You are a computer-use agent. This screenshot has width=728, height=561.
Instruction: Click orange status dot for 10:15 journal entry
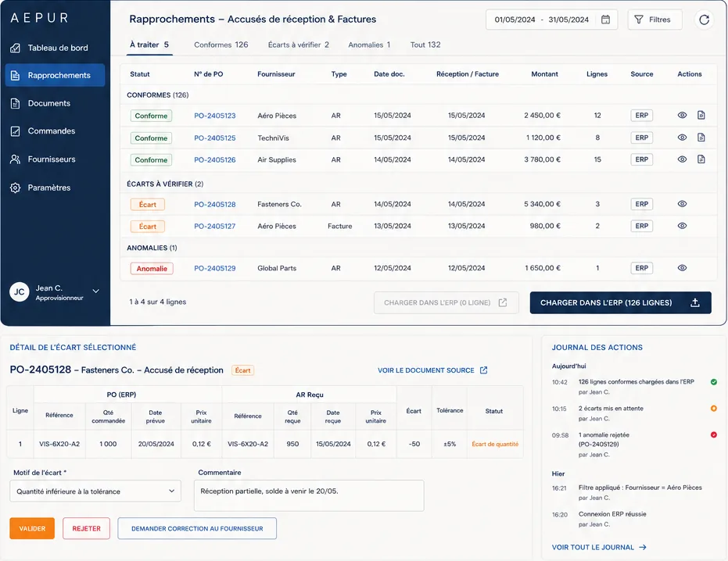(714, 409)
